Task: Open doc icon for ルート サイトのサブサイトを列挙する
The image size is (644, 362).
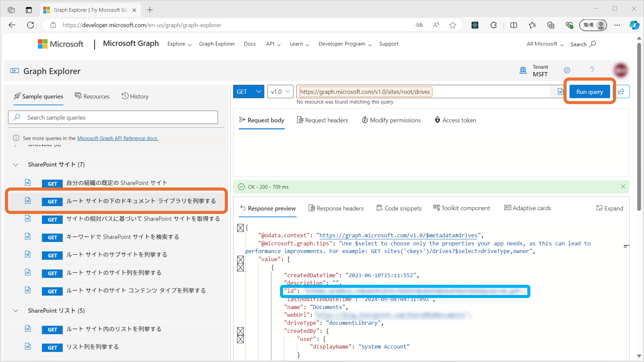Action: pyautogui.click(x=28, y=254)
